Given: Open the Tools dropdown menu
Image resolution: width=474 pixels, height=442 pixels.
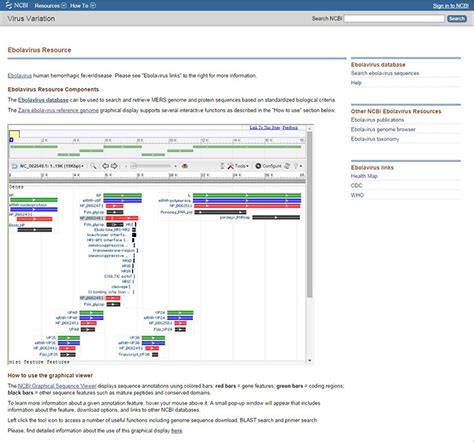Looking at the screenshot, I should [x=238, y=166].
